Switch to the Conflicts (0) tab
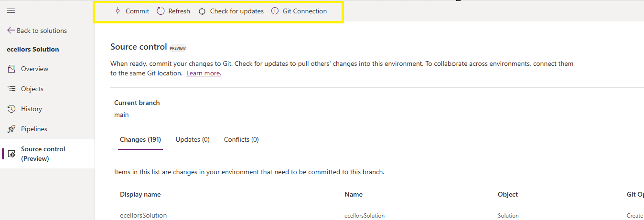 (x=241, y=139)
